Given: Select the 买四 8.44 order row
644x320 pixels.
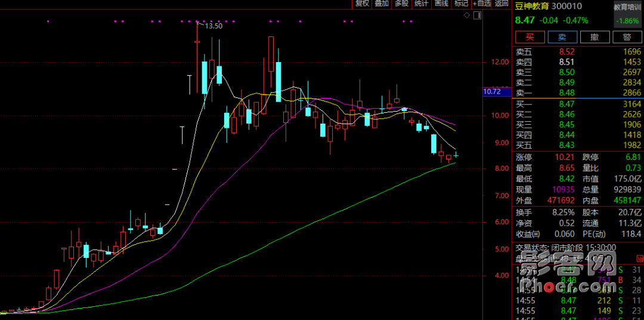Looking at the screenshot, I should point(578,135).
